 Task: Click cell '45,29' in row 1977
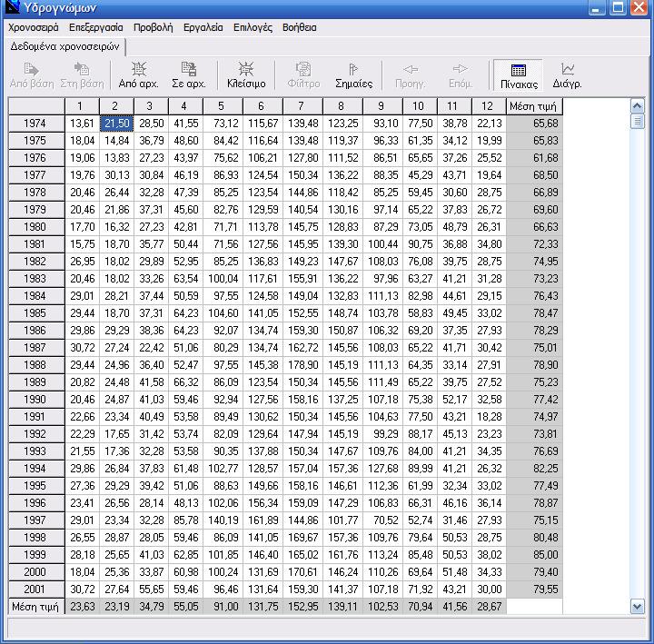pos(420,175)
